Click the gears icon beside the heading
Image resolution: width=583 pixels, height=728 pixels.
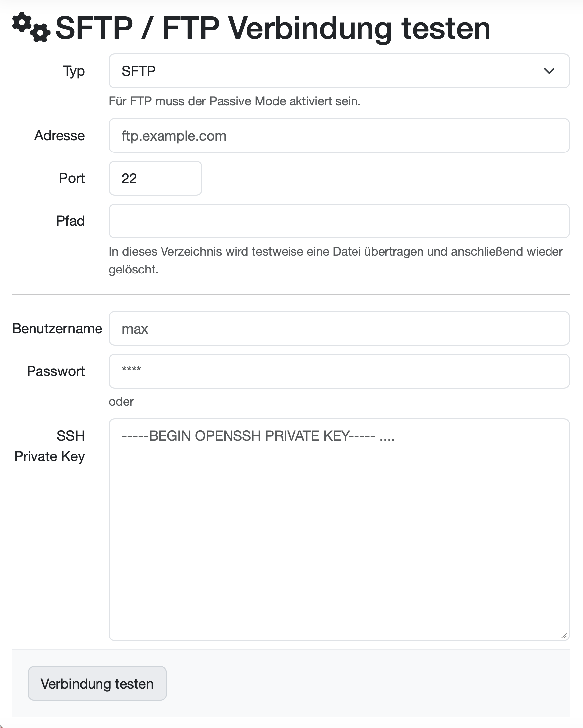(31, 28)
